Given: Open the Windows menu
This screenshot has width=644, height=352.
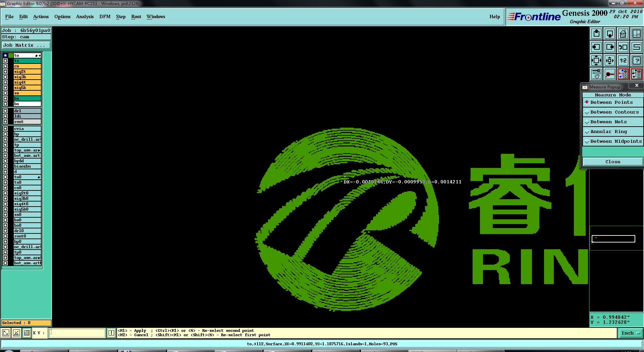Looking at the screenshot, I should (156, 16).
